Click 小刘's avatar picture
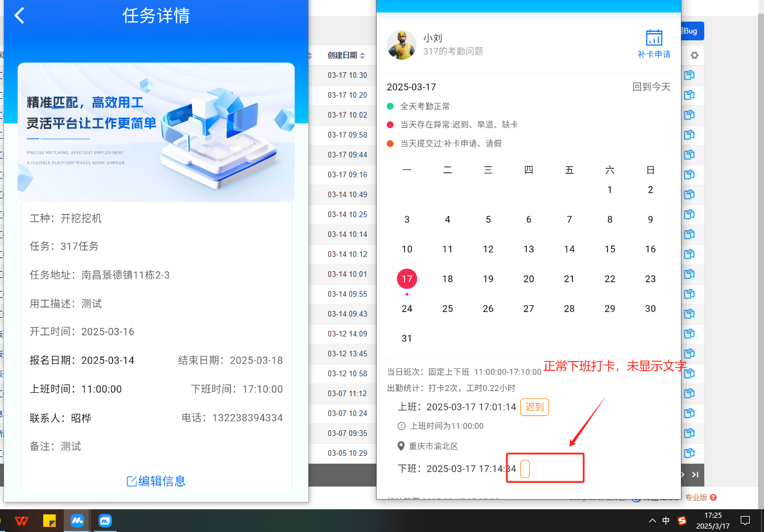The width and height of the screenshot is (764, 532). click(402, 45)
